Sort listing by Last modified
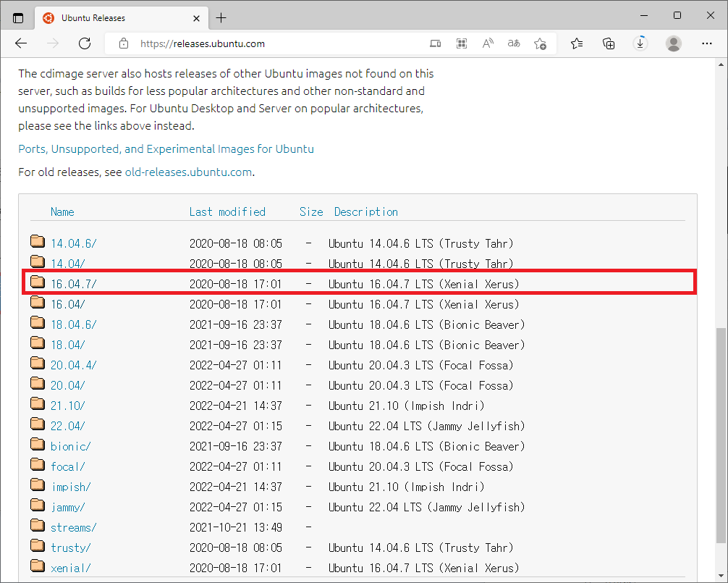Screen dimensions: 728x583 coord(227,211)
